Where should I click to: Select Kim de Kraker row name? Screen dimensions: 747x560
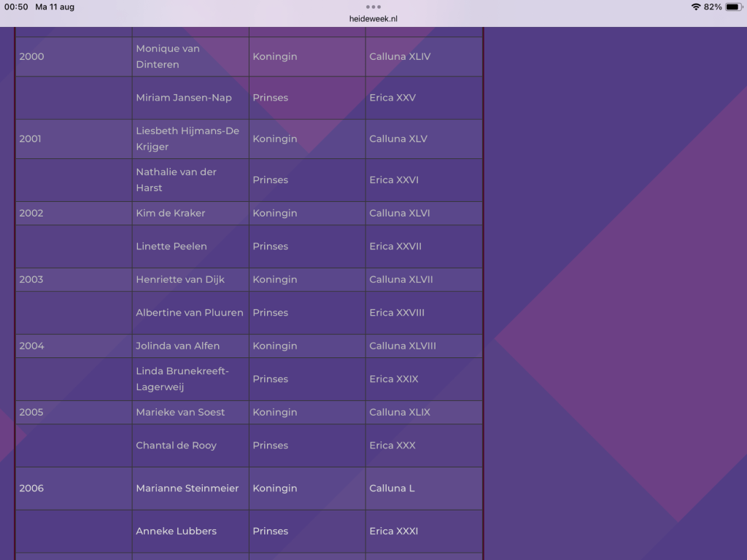[171, 214]
